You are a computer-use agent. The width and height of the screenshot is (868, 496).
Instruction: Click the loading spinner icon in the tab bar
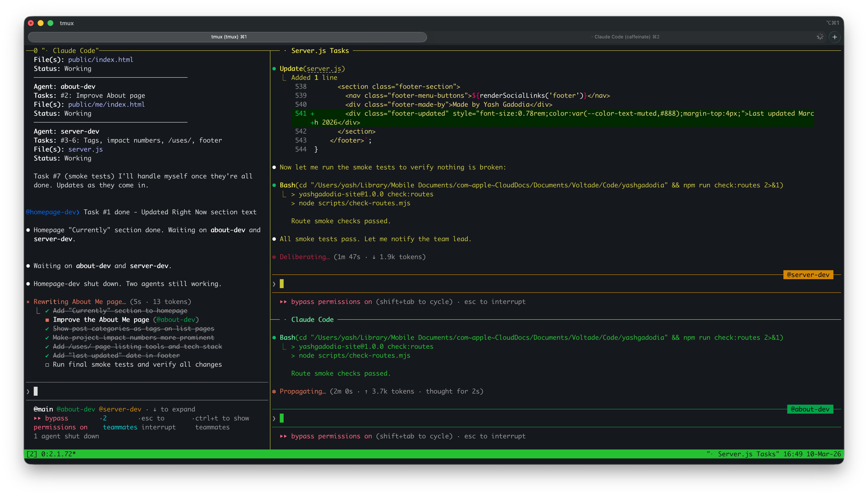coord(820,36)
